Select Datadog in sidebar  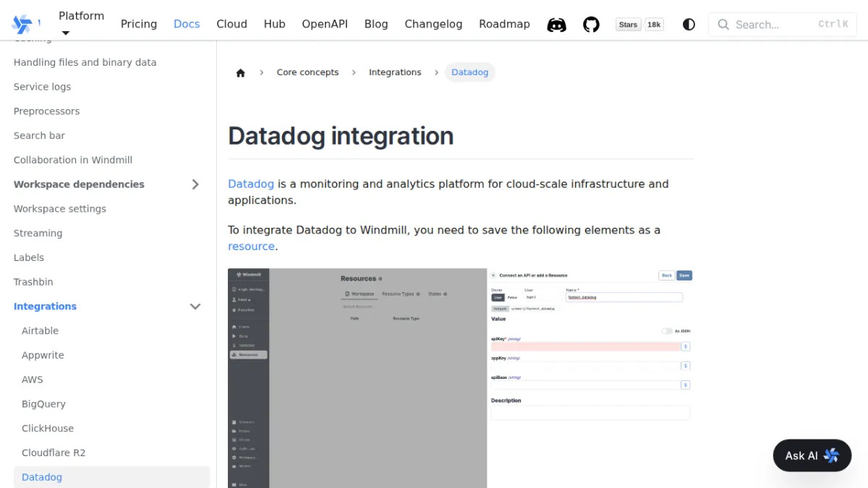[112, 477]
